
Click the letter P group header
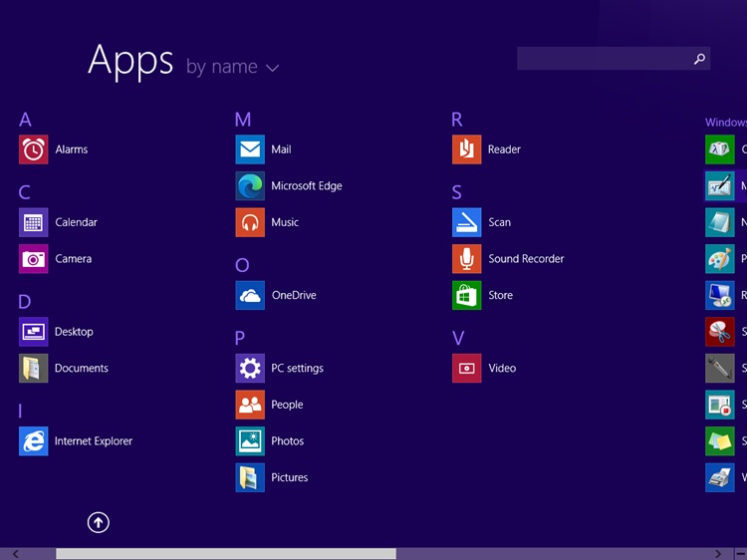pos(240,338)
